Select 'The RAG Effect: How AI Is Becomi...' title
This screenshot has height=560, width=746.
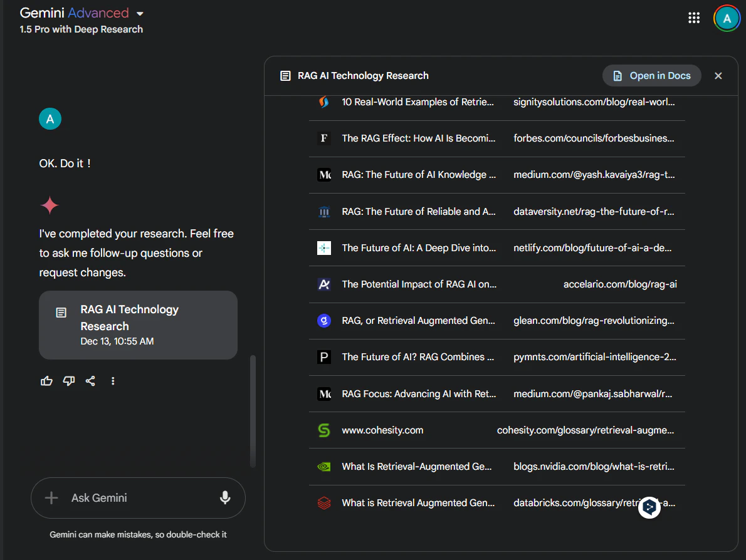(x=419, y=138)
